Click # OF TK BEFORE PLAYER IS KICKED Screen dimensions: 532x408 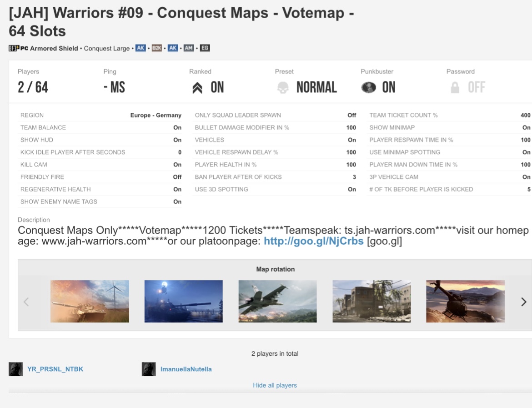pyautogui.click(x=450, y=189)
